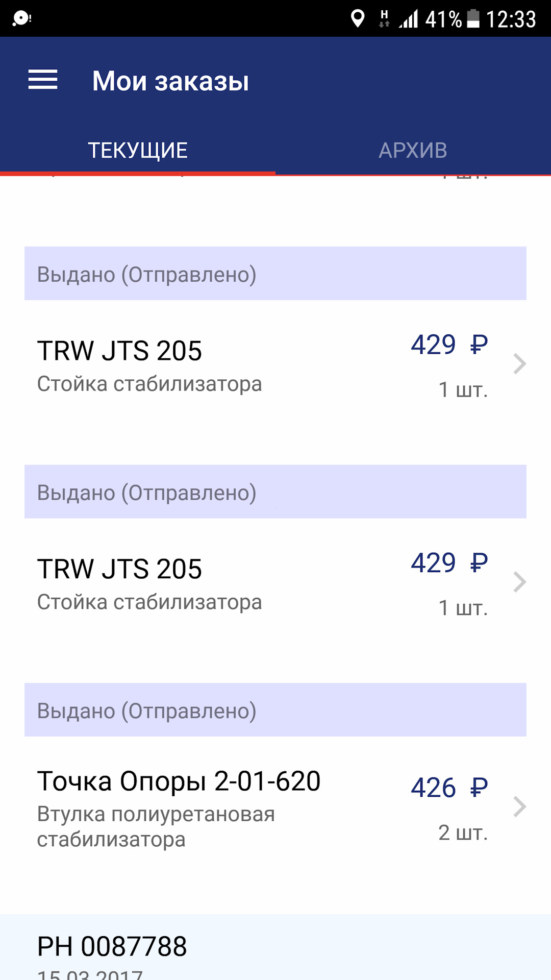Tap the second TRW JTS 205 title
The image size is (551, 980).
(120, 569)
